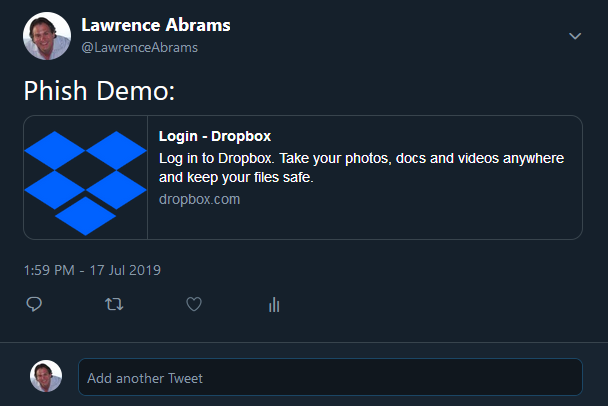Like the tweet with the heart icon
The height and width of the screenshot is (406, 608).
coord(194,304)
